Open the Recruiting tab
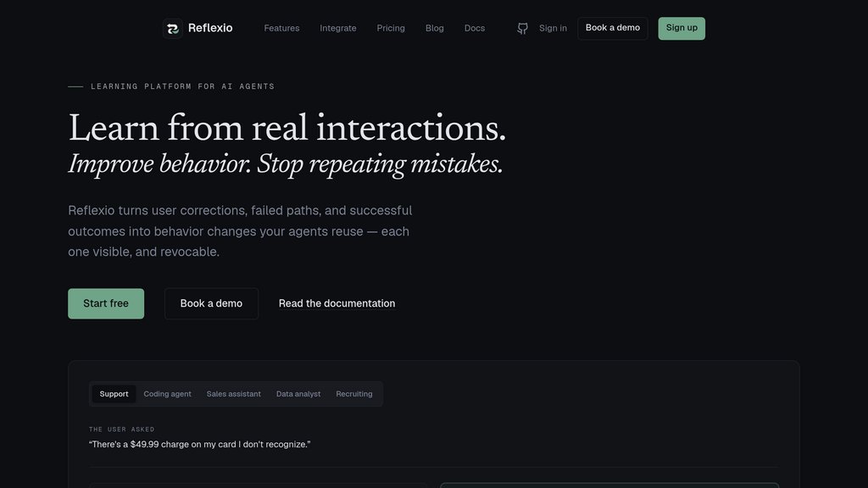 click(354, 394)
